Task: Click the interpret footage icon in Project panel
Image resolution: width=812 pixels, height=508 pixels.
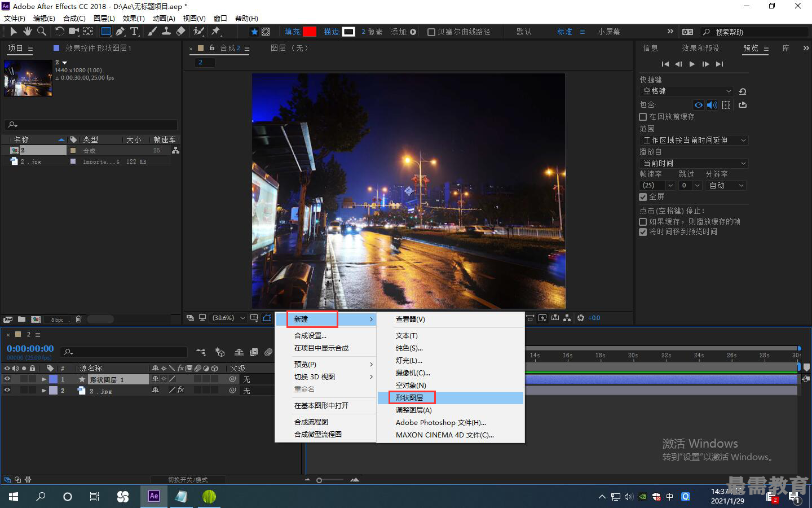Action: coord(8,319)
